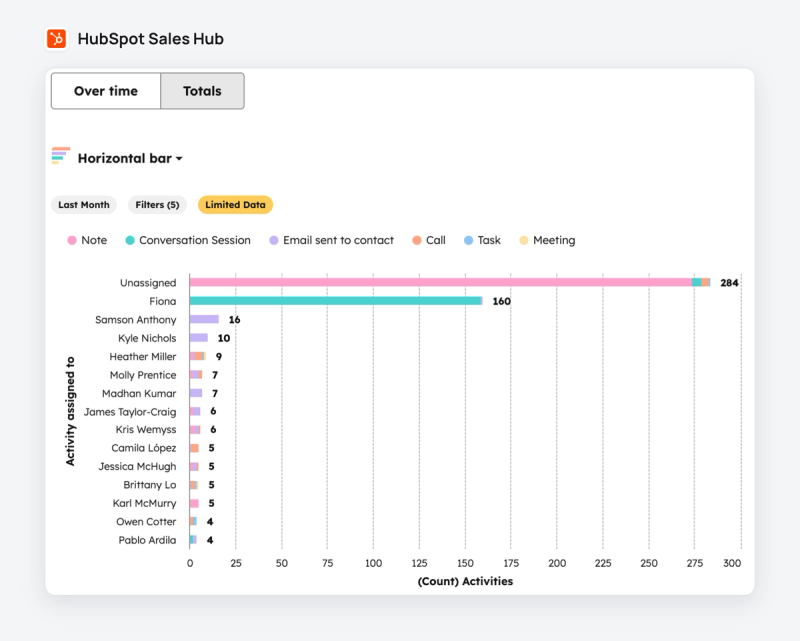The image size is (800, 641).
Task: Click Samson Anthony's purple email bar
Action: tap(204, 319)
